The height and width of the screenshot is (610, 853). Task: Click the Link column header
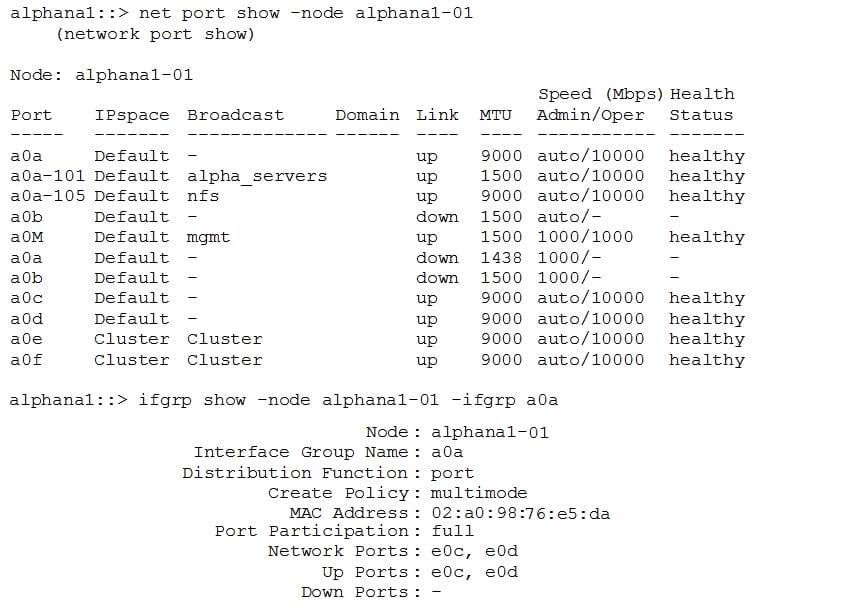[x=437, y=115]
